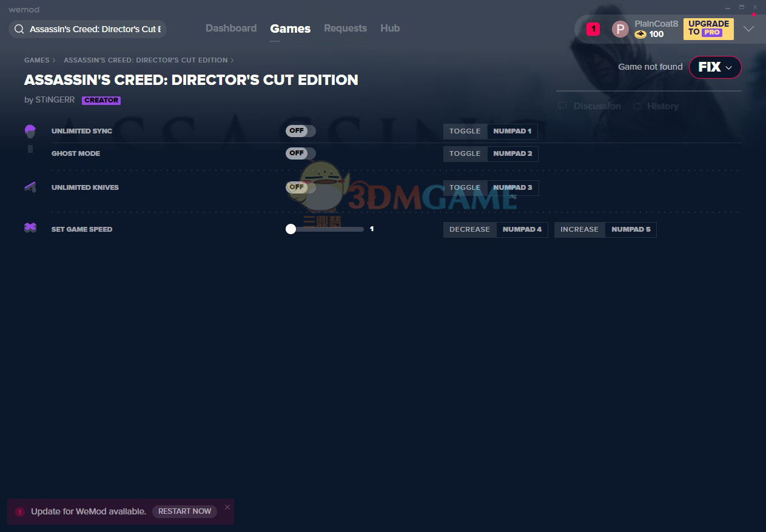Viewport: 766px width, 532px height.
Task: Change the Numpad 5 hotkey
Action: coord(631,229)
